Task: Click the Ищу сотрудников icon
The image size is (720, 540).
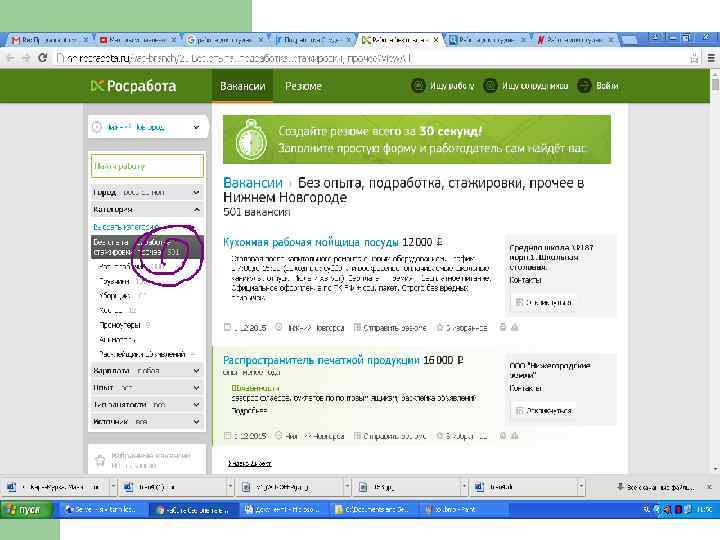Action: point(490,85)
